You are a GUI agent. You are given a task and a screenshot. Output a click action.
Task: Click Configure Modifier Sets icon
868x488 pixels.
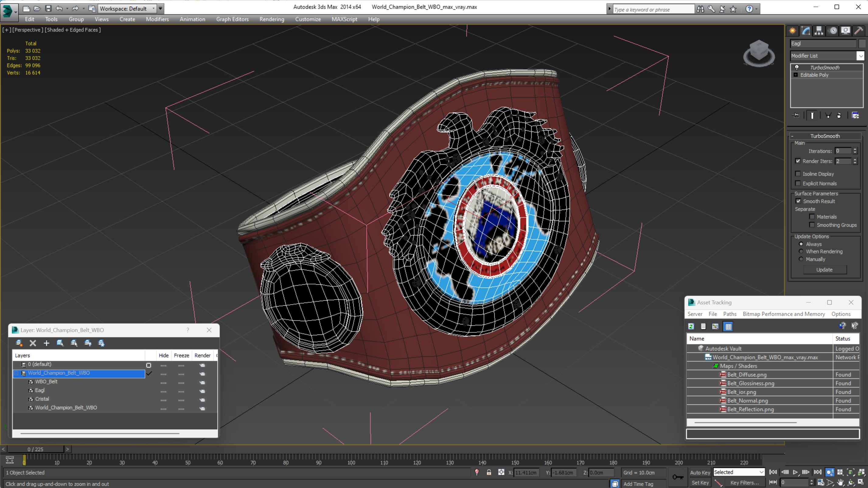point(855,116)
